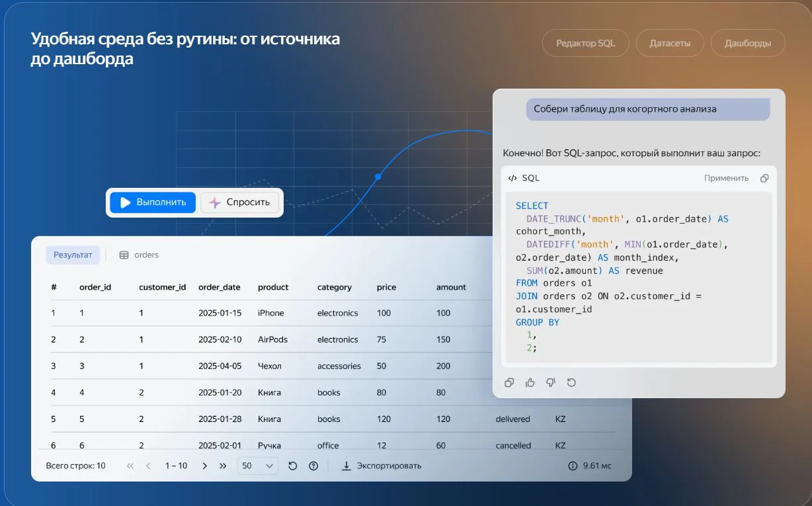Open the Редактор SQL tab
The image size is (812, 506).
pyautogui.click(x=585, y=43)
